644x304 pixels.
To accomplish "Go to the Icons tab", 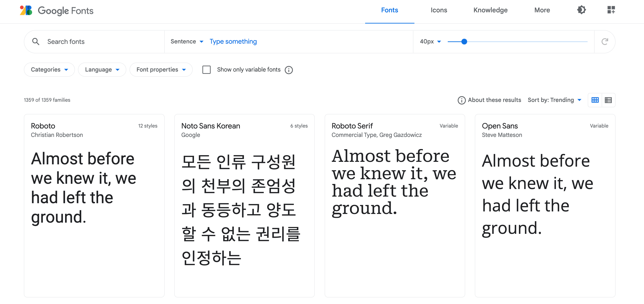I will [439, 10].
